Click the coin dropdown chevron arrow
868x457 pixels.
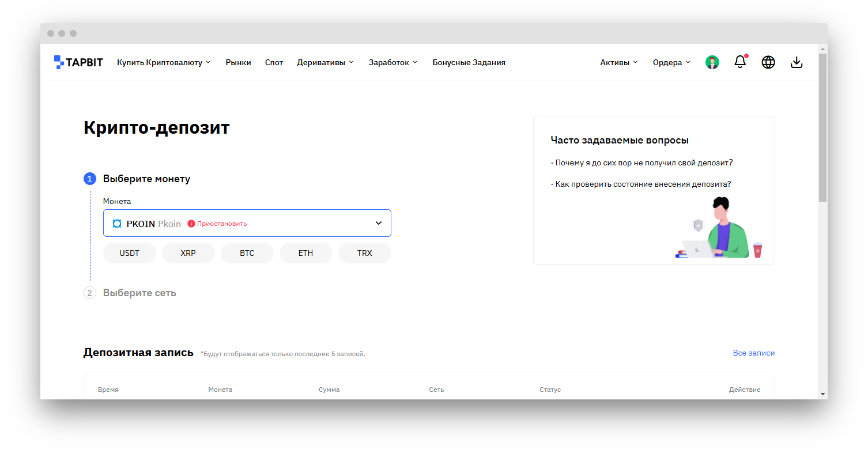coord(379,223)
